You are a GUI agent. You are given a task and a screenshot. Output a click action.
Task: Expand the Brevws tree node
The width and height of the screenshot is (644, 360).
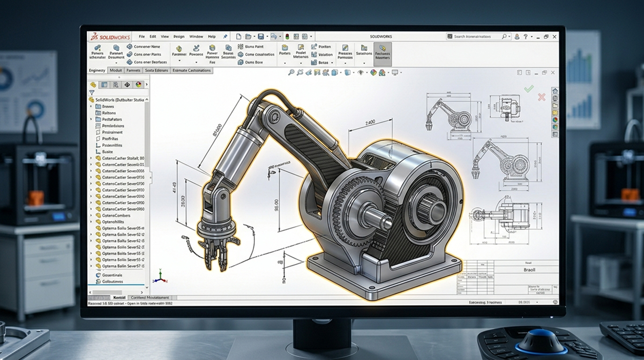(91, 107)
